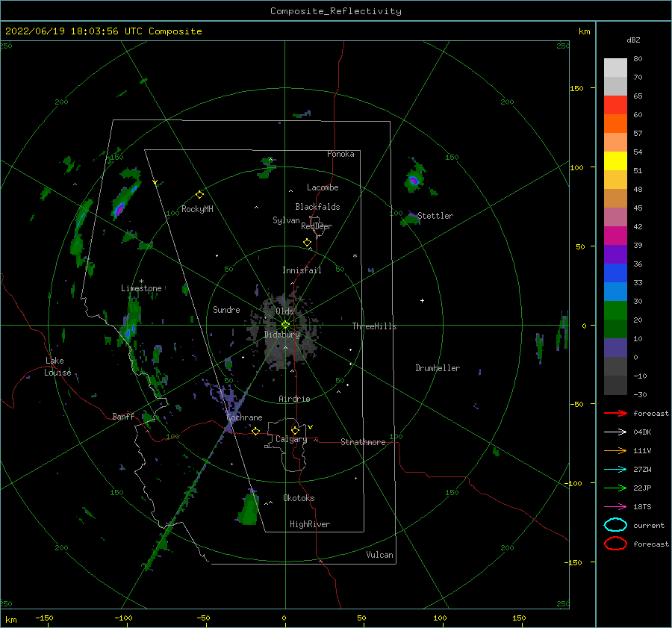Click the Limestone label
Image resolution: width=672 pixels, height=628 pixels.
pos(141,288)
